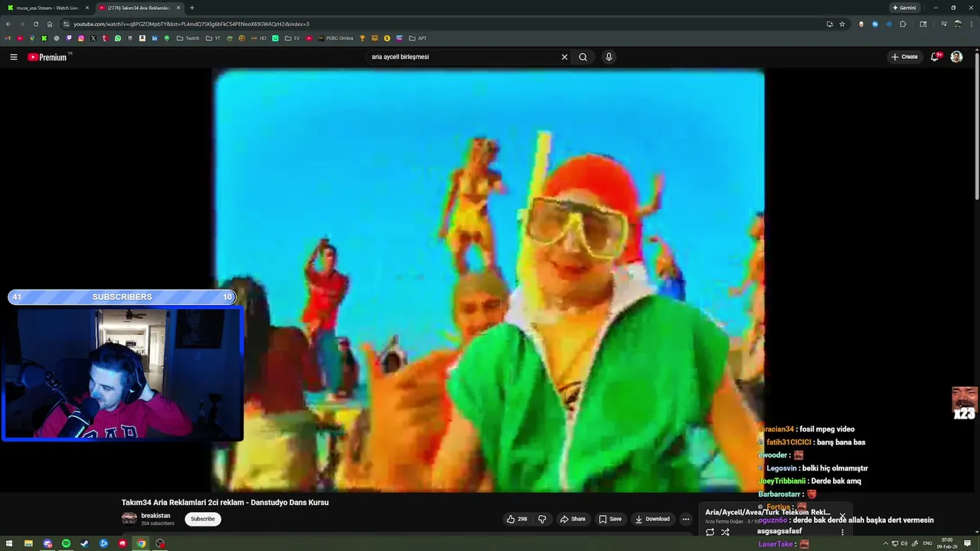980x551 pixels.
Task: Open Chrome extensions puzzle icon
Action: click(903, 24)
